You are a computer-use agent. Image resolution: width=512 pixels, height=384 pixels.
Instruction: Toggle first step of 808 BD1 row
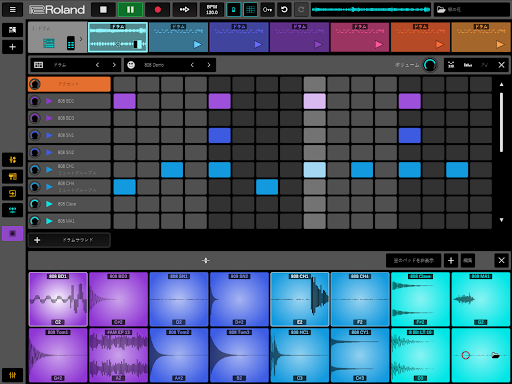(124, 101)
